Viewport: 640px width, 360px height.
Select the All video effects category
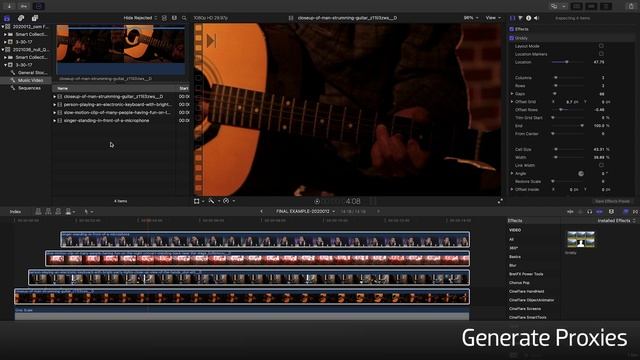[x=511, y=239]
